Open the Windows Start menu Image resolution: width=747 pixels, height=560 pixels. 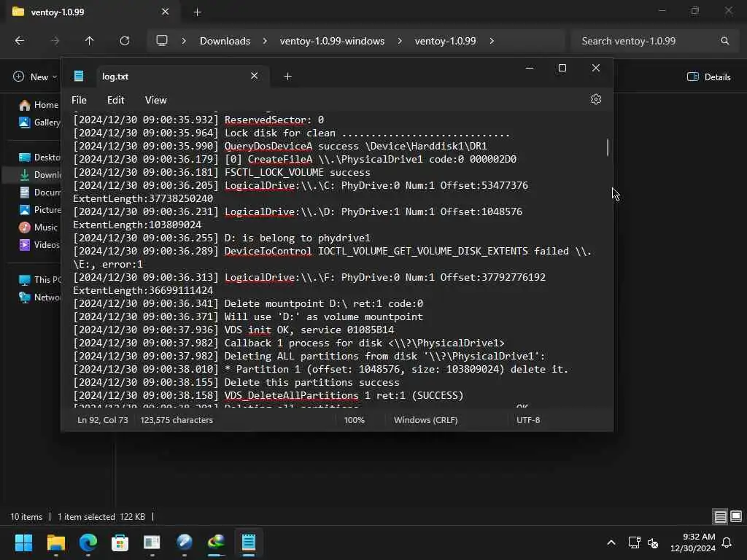[23, 542]
